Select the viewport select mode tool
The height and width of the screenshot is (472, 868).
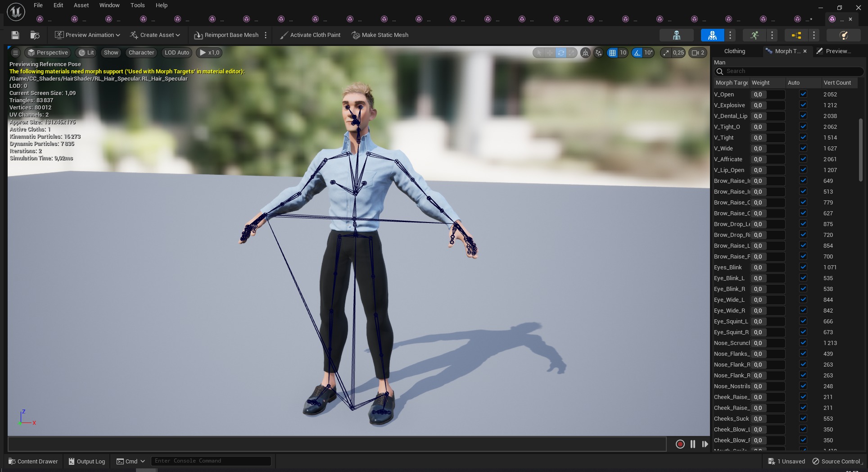pyautogui.click(x=539, y=53)
